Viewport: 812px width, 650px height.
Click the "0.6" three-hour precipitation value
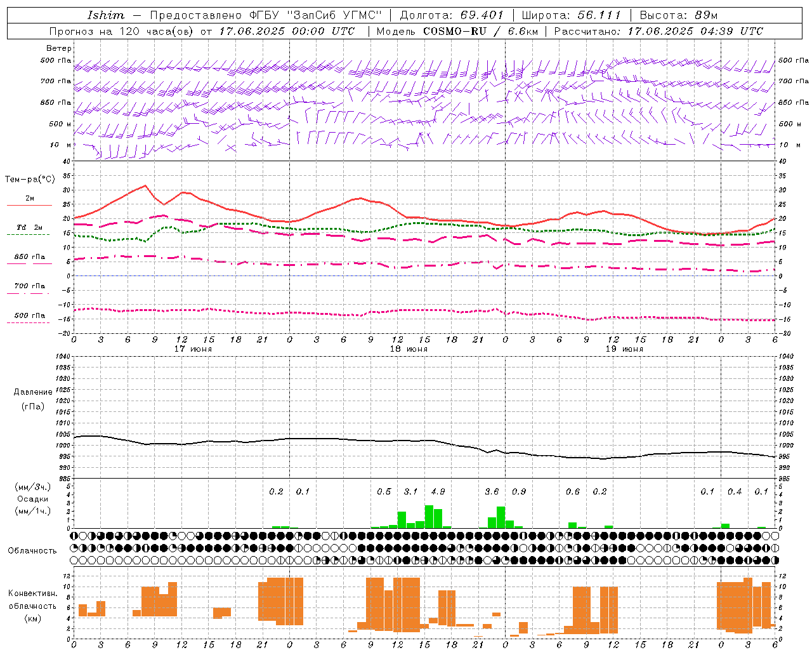(573, 491)
